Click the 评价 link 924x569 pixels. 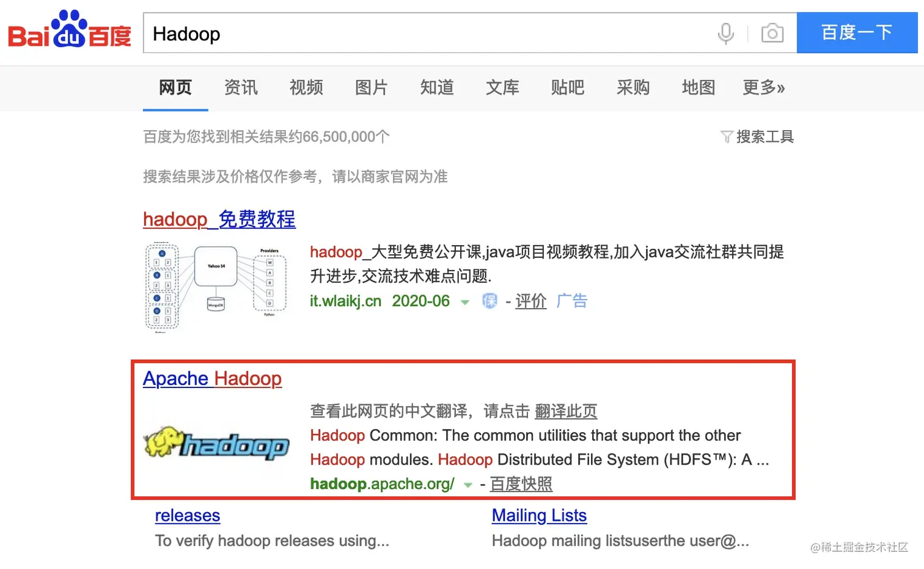click(531, 301)
